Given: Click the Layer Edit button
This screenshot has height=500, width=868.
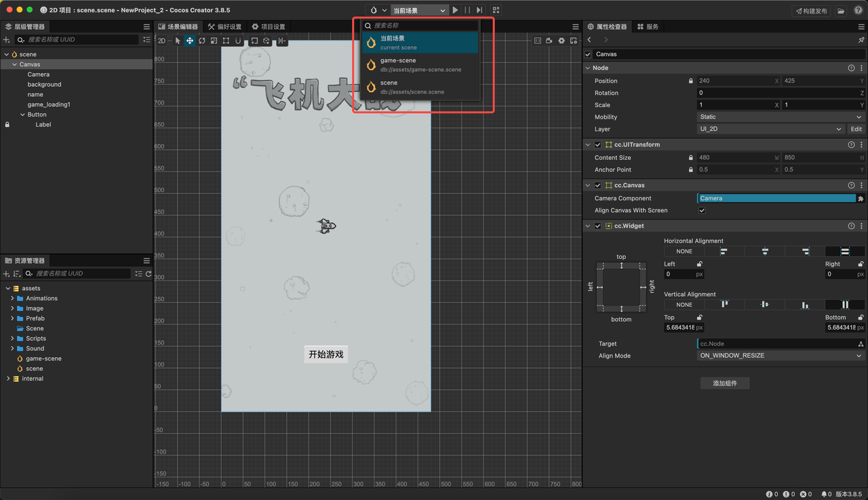Looking at the screenshot, I should [856, 129].
